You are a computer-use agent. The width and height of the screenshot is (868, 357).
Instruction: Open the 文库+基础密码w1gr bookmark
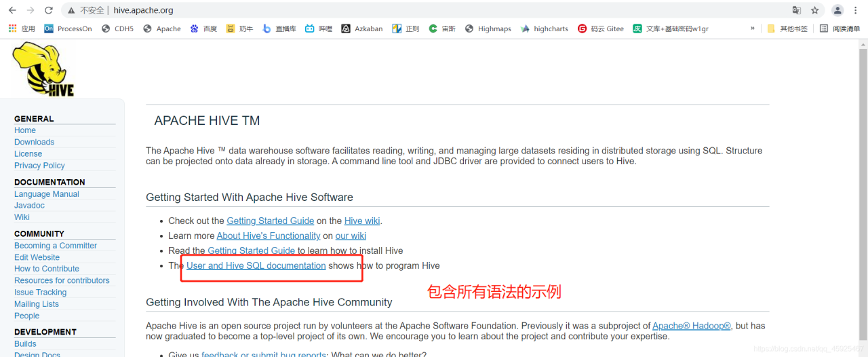point(671,29)
